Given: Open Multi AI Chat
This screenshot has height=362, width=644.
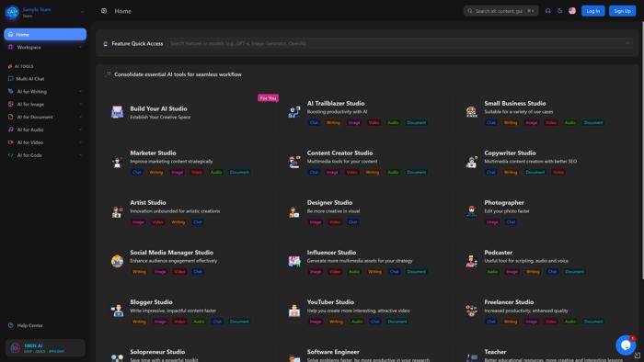Looking at the screenshot, I should pos(45,79).
